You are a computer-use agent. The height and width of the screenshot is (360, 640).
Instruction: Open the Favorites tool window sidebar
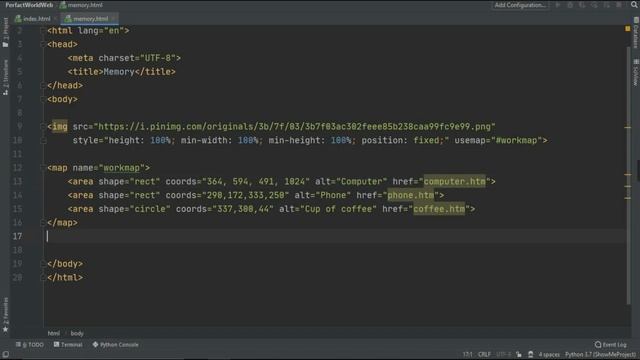click(5, 314)
